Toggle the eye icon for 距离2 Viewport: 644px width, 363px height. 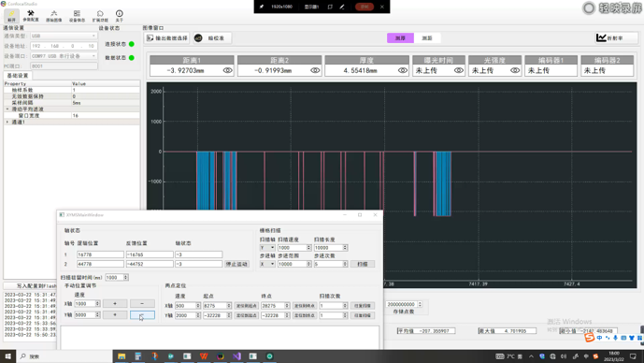click(x=315, y=70)
